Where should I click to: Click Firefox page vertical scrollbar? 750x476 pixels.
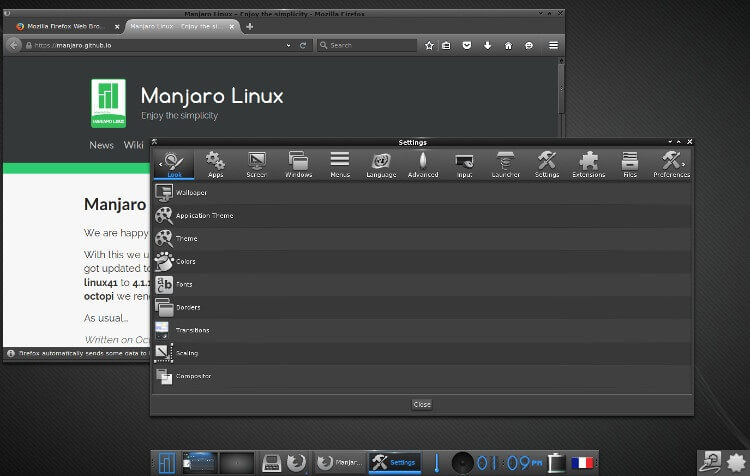562,89
